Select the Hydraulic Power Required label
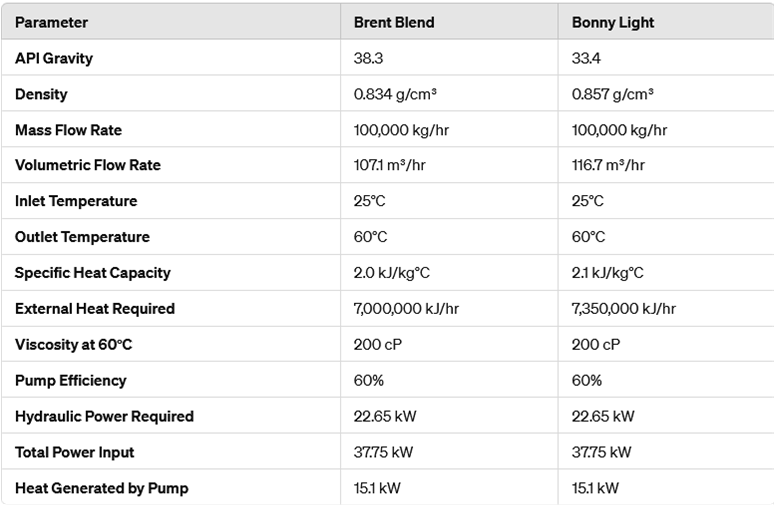This screenshot has width=775, height=506. pyautogui.click(x=104, y=416)
